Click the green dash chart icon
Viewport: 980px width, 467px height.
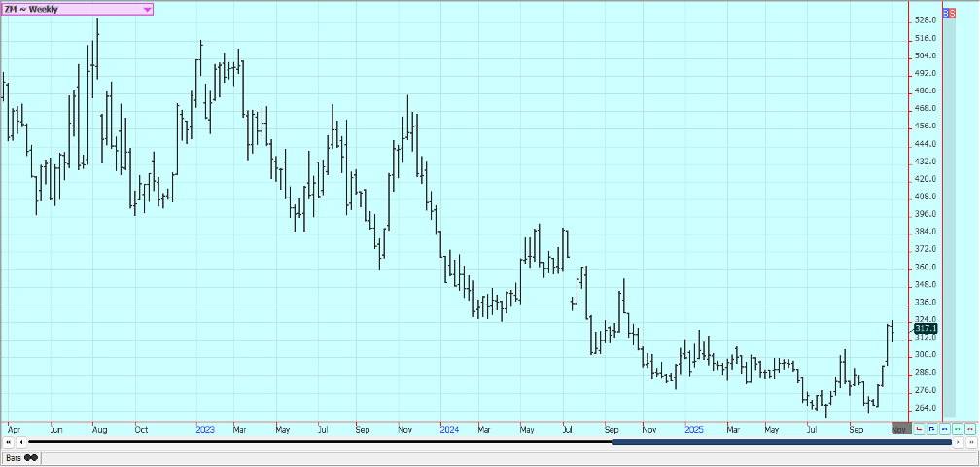click(x=957, y=428)
